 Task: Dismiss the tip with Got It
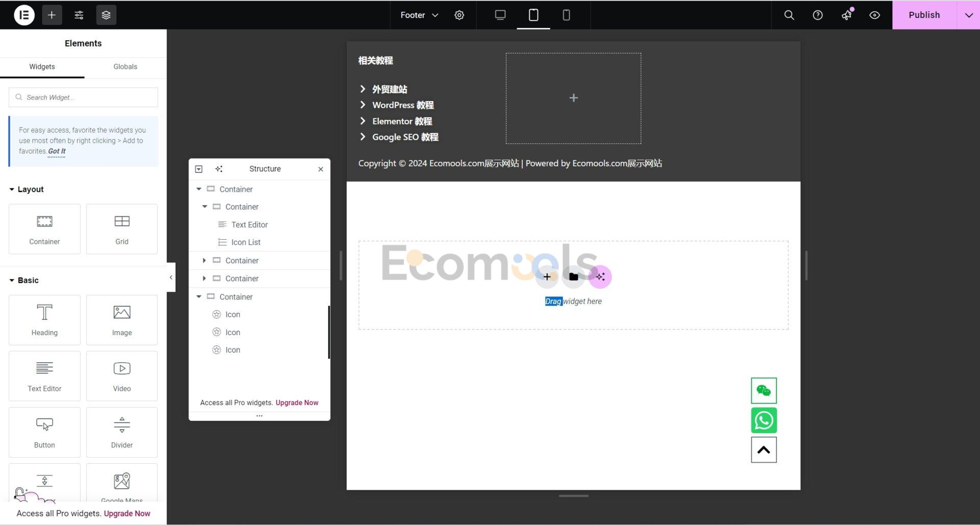pyautogui.click(x=57, y=151)
